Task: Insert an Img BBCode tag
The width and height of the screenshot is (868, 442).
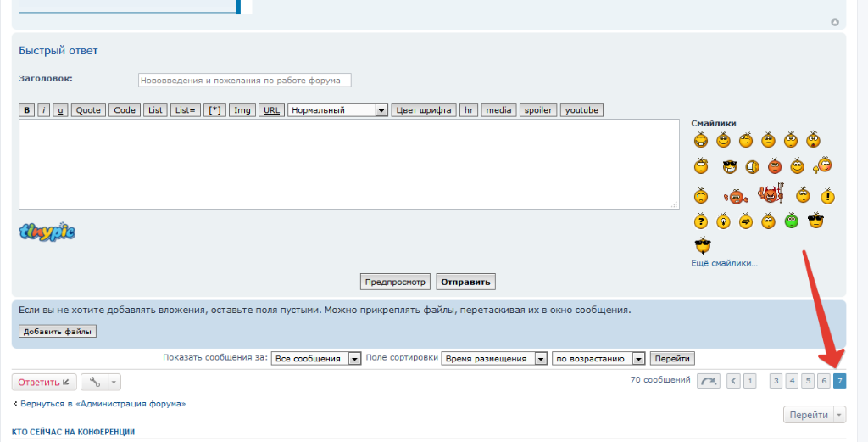Action: tap(242, 110)
